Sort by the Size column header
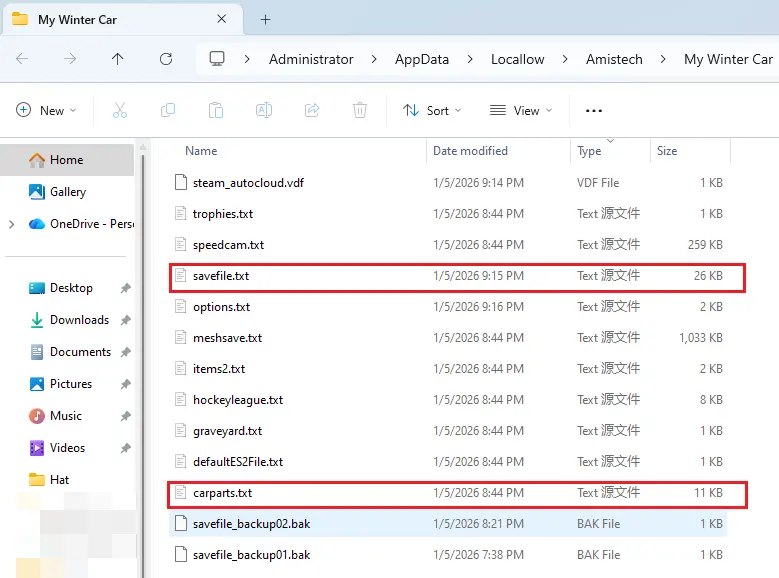Image resolution: width=779 pixels, height=578 pixels. click(667, 151)
